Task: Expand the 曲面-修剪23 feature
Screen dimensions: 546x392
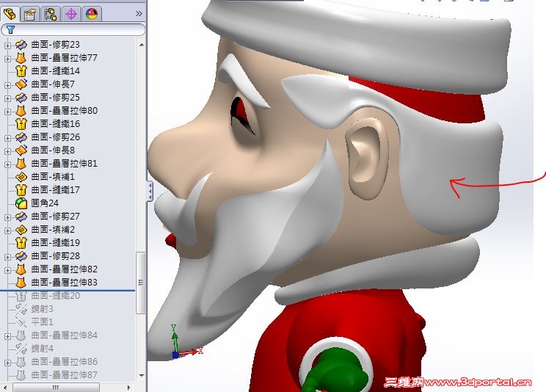Action: click(x=7, y=46)
